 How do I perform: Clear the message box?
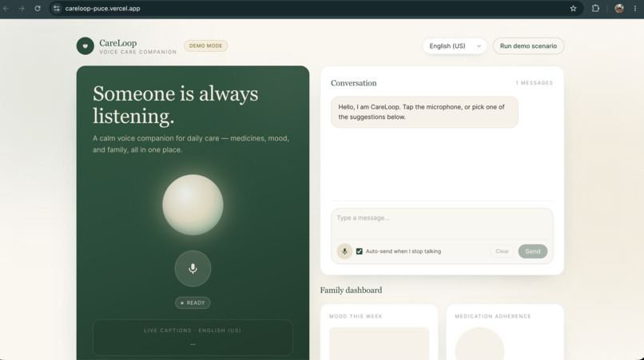(x=502, y=251)
